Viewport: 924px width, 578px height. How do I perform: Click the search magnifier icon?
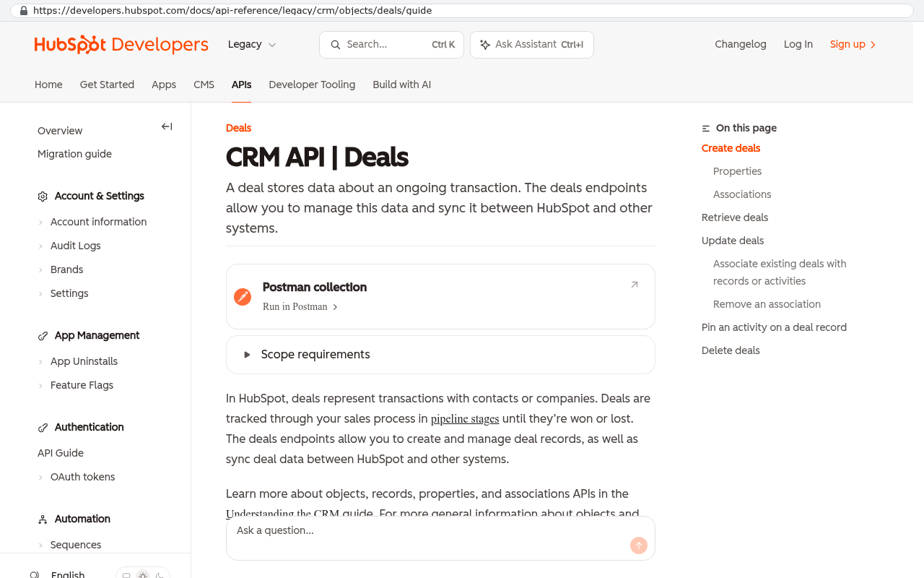coord(336,45)
